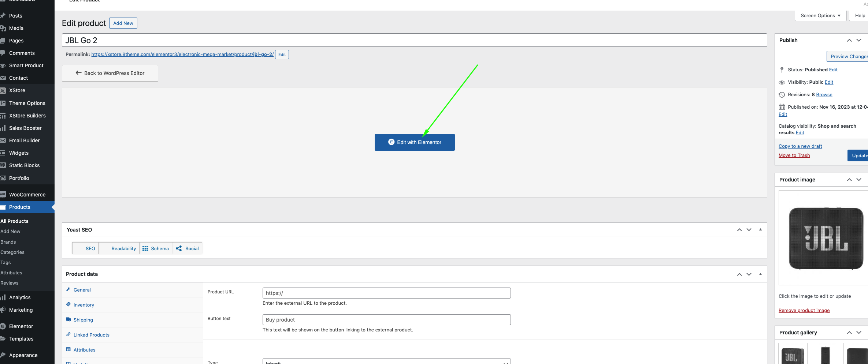Go to Pages in admin sidebar
Image resolution: width=868 pixels, height=364 pixels.
(16, 41)
